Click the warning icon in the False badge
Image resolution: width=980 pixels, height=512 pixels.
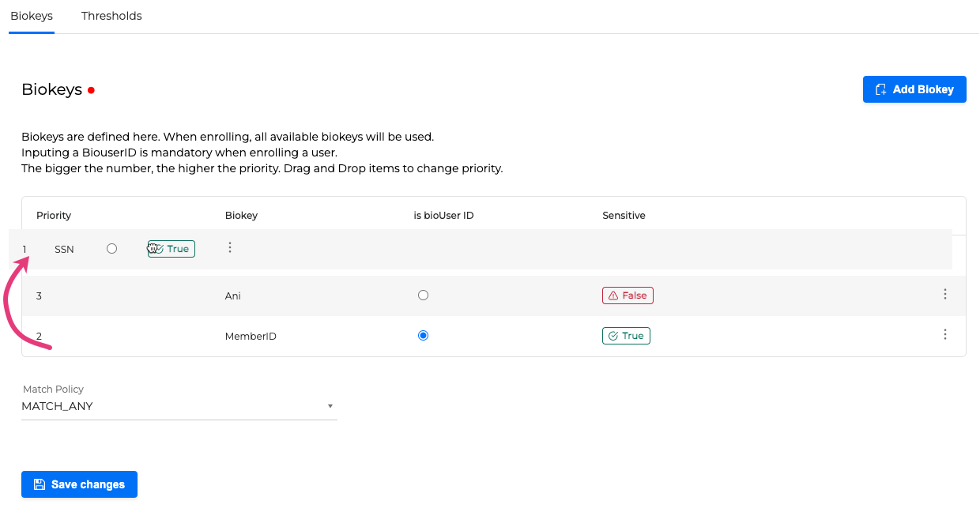pos(613,296)
